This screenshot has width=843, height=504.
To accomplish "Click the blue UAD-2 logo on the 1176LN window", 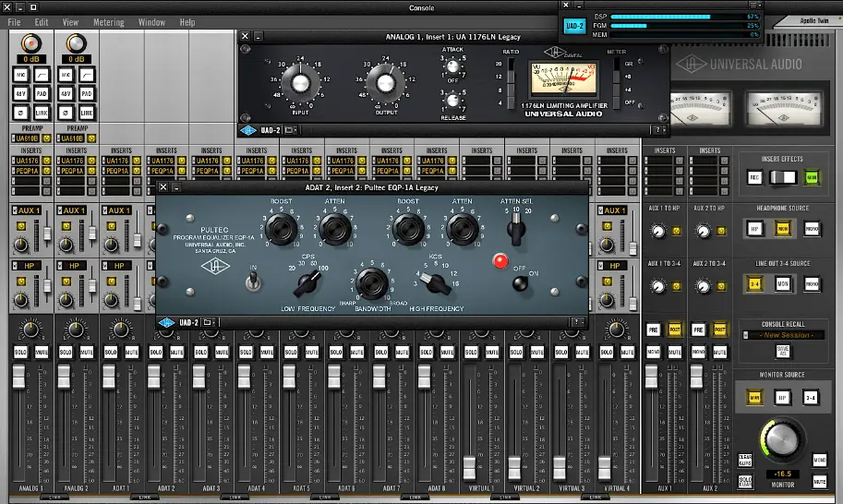I will point(248,130).
